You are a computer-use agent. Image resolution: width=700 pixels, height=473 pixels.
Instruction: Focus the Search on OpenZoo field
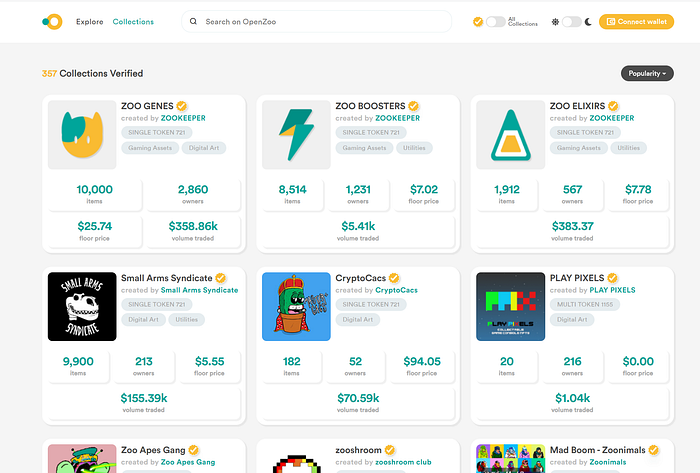coord(316,21)
